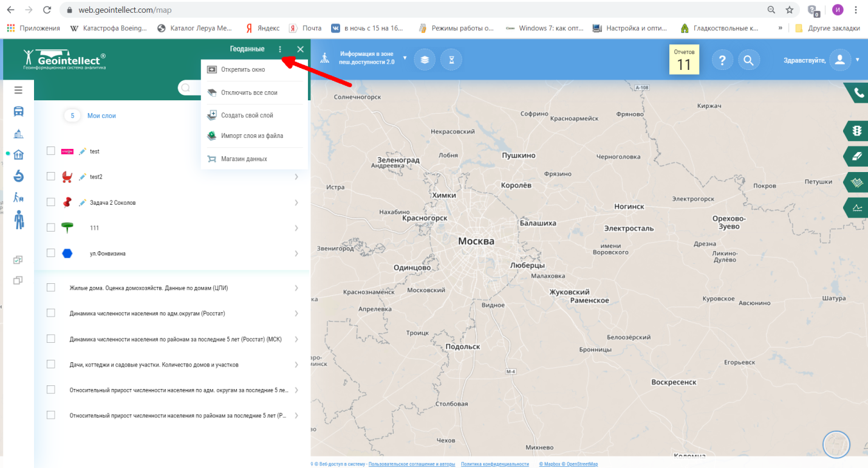Open the hatched map tab on right edge
This screenshot has height=468, width=868.
pyautogui.click(x=857, y=182)
